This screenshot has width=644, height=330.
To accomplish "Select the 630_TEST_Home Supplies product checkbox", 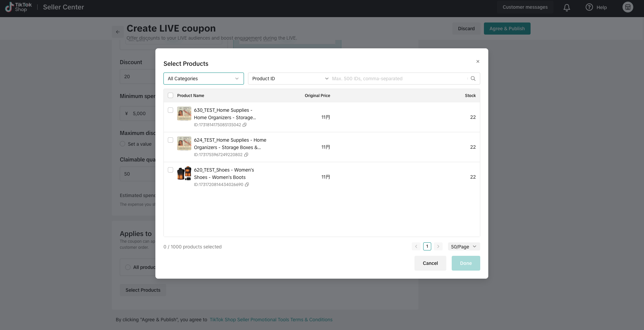I will (170, 110).
